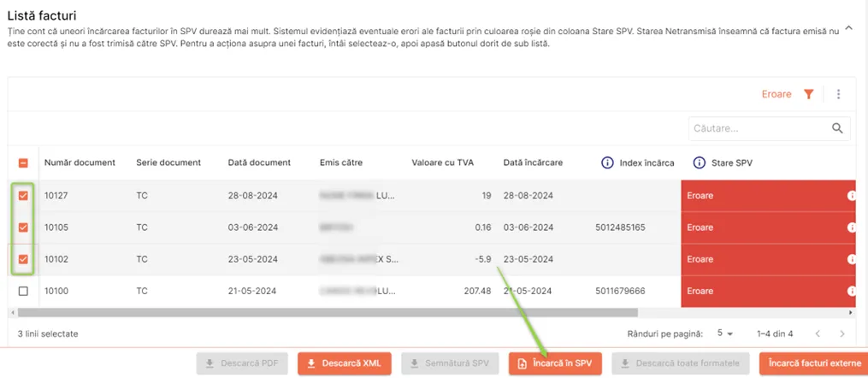Sort by Emis către column header
The width and height of the screenshot is (868, 378).
pyautogui.click(x=343, y=162)
